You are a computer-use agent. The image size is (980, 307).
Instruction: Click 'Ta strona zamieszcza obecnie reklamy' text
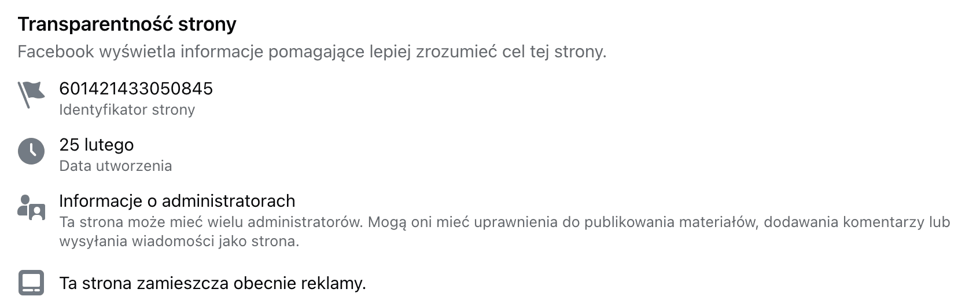tap(213, 284)
